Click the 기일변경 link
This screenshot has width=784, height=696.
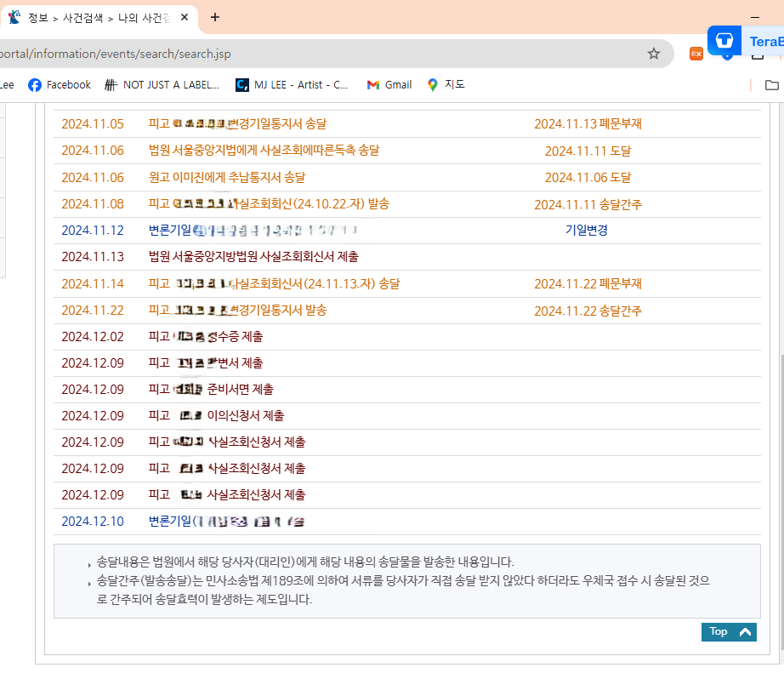(x=586, y=230)
